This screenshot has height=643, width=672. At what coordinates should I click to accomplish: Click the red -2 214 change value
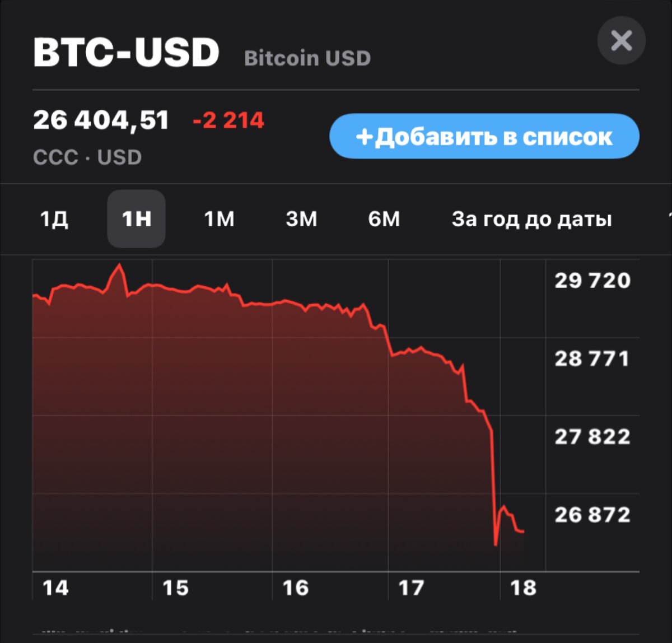tap(228, 120)
